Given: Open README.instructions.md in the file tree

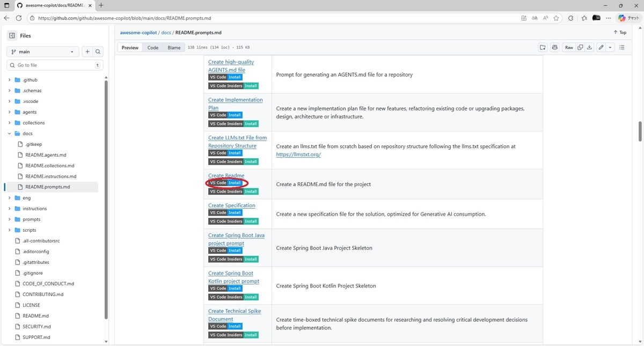Looking at the screenshot, I should pos(50,176).
